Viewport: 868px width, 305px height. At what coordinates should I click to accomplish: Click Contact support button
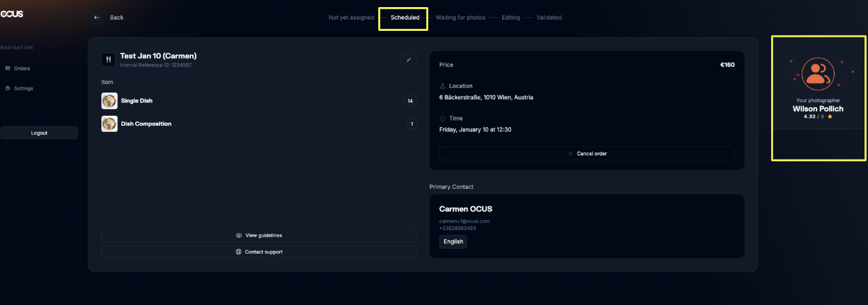[259, 252]
